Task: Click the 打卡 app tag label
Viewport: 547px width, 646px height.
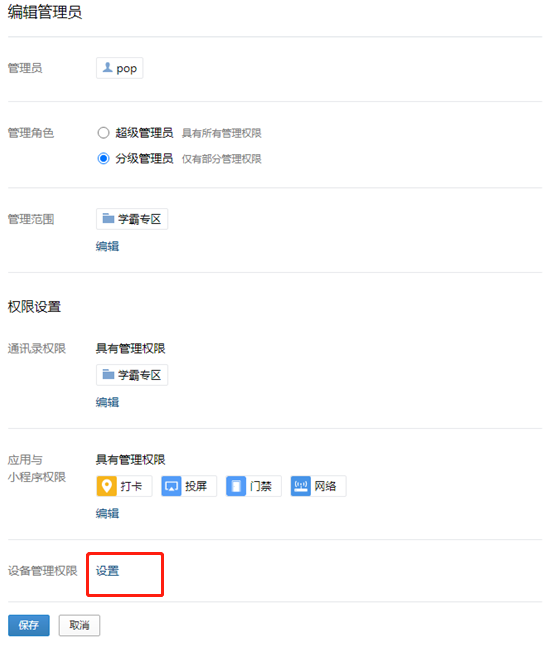Action: (x=131, y=486)
